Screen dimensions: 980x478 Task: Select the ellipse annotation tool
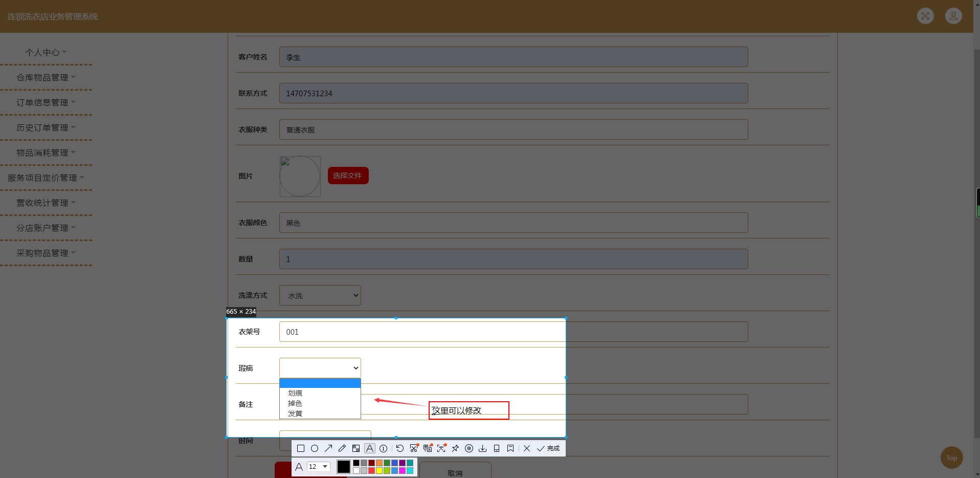pyautogui.click(x=315, y=448)
